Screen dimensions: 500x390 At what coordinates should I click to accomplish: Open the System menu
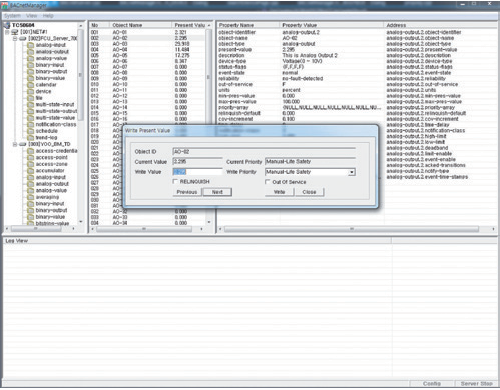(x=12, y=16)
